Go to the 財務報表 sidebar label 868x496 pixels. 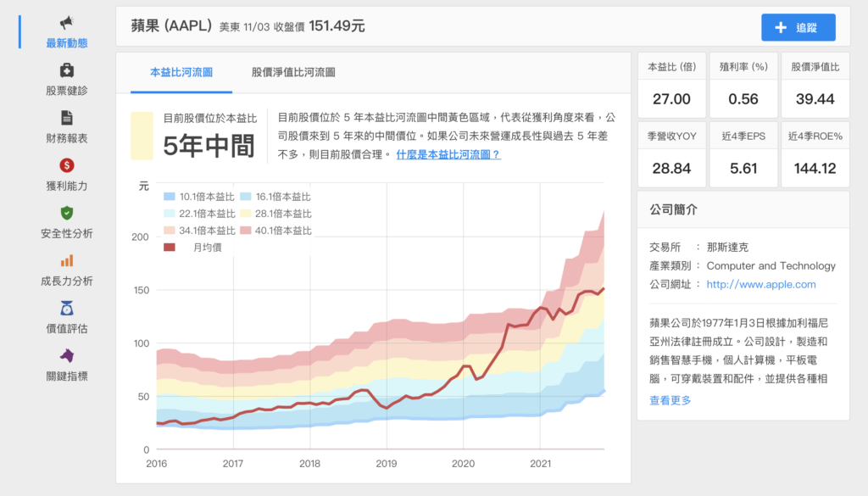[x=66, y=138]
